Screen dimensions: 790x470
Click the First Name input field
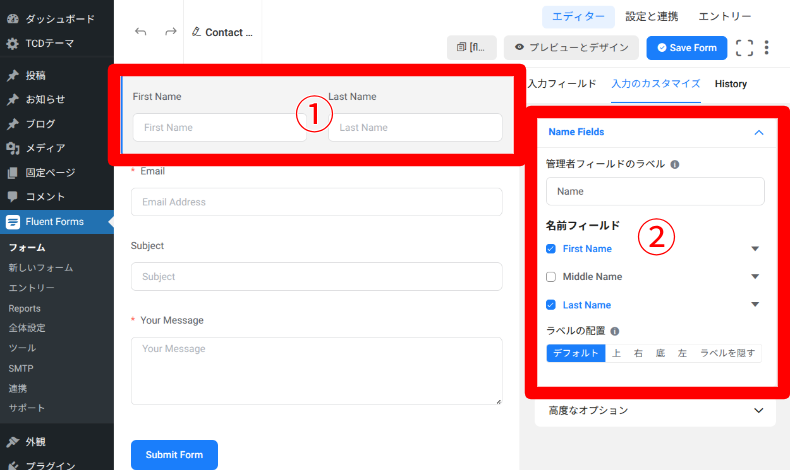click(219, 127)
